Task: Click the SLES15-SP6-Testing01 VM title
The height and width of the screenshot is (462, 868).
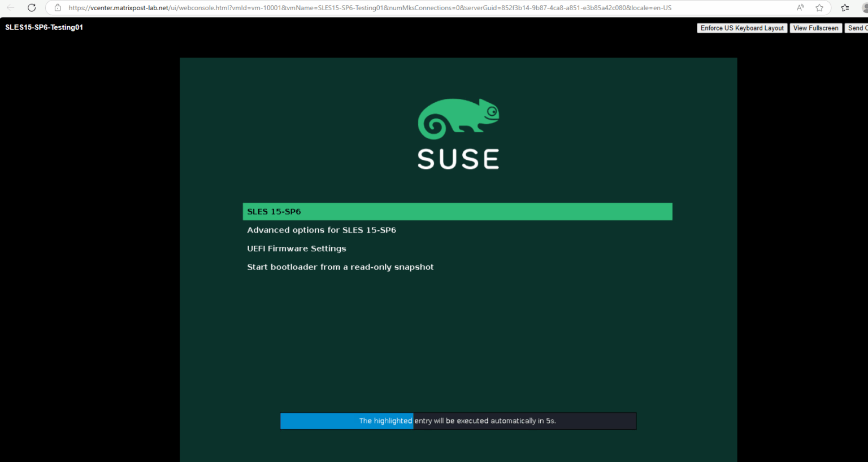Action: pos(44,27)
